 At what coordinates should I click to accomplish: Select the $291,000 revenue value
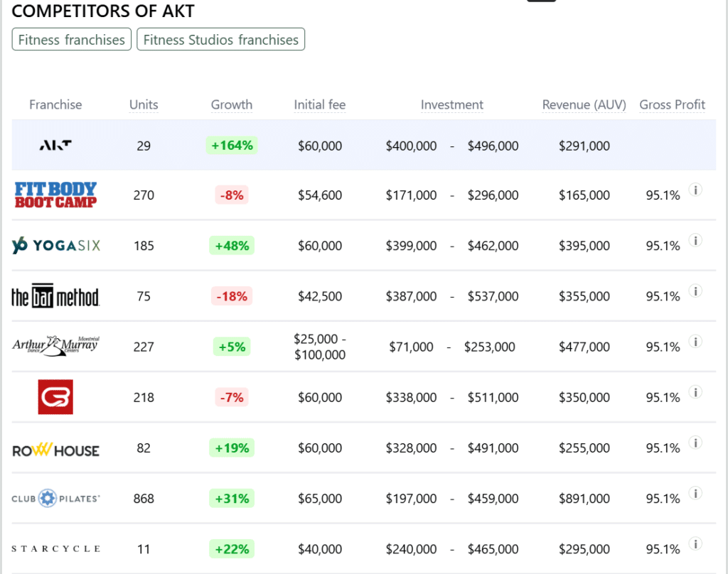[584, 146]
